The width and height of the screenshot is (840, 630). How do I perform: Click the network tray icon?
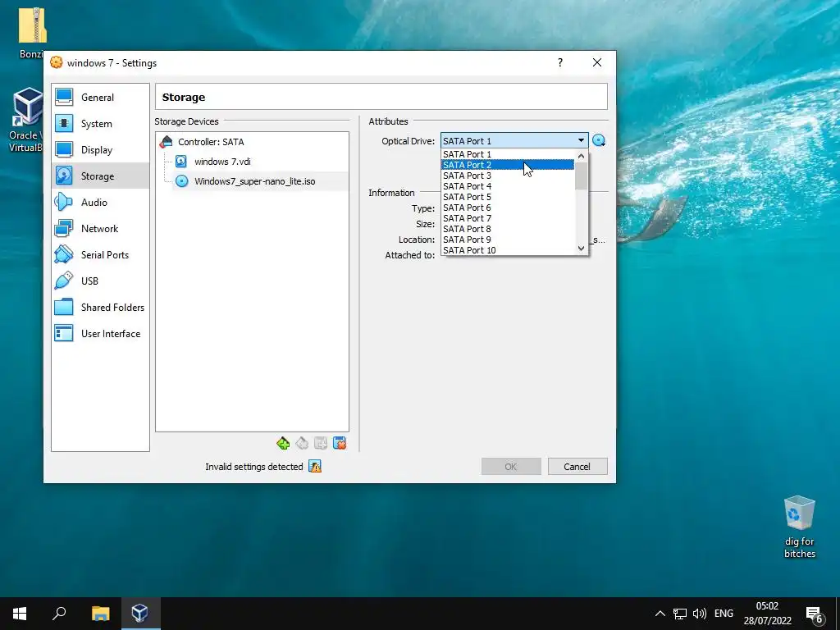[680, 614]
